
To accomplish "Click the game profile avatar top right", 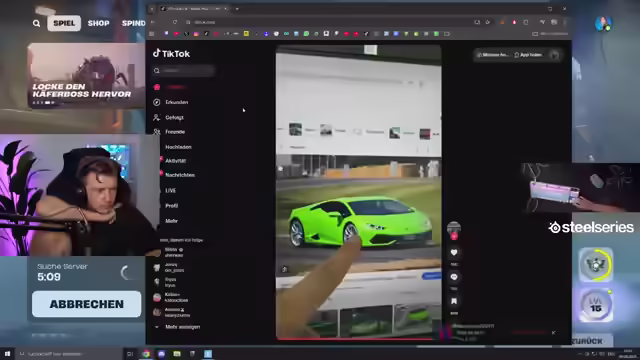I will (x=603, y=23).
